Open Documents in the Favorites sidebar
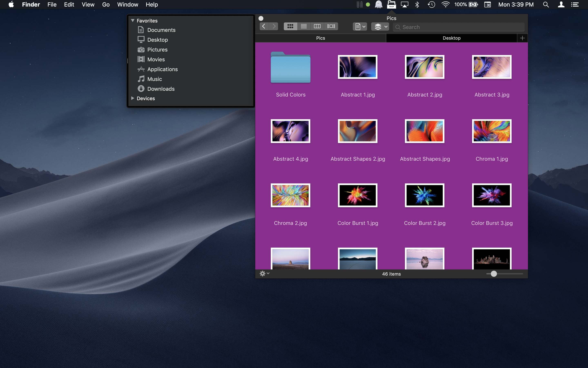The width and height of the screenshot is (588, 368). tap(161, 30)
